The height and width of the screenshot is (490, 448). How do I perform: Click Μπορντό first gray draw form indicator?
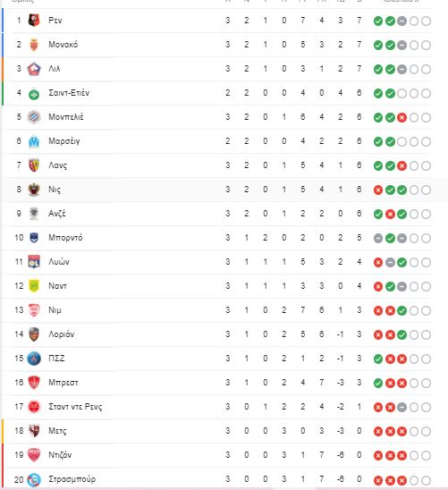tap(378, 238)
